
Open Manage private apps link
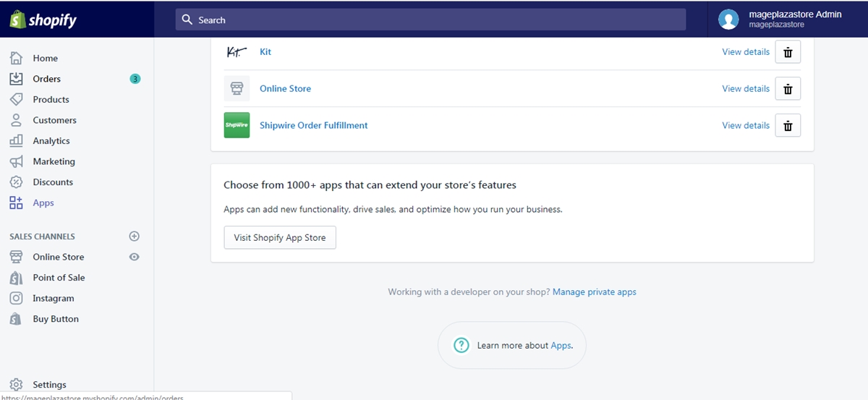click(x=595, y=292)
